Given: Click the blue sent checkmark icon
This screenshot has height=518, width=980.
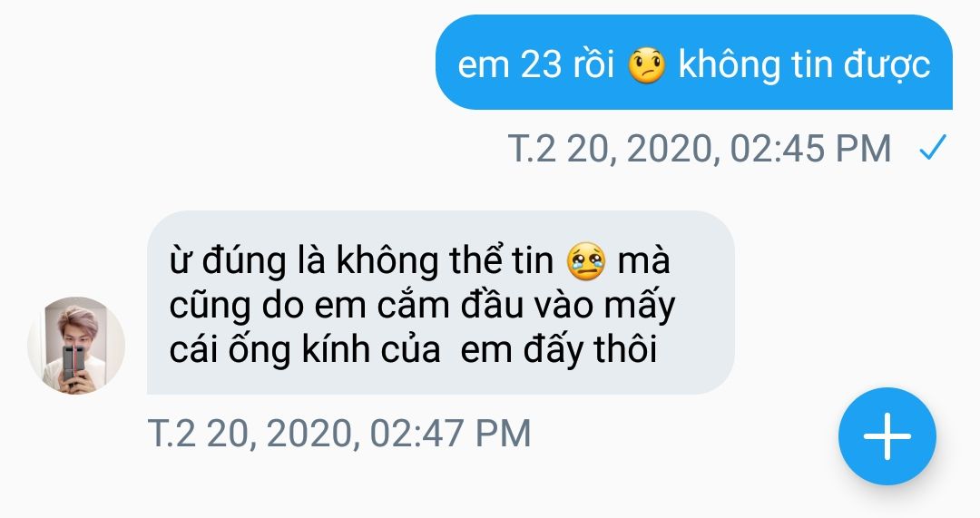Looking at the screenshot, I should click(x=933, y=148).
